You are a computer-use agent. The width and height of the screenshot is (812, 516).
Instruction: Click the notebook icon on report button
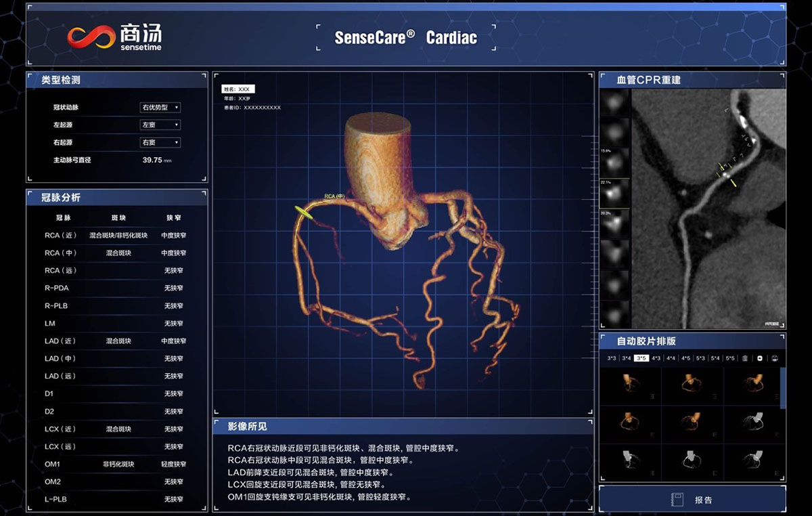coord(677,500)
